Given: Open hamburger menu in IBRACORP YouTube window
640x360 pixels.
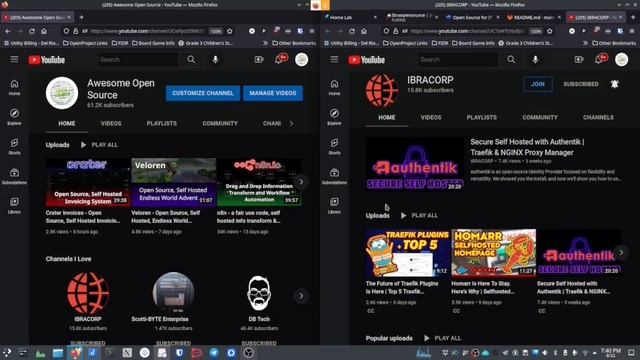Looking at the screenshot, I should pyautogui.click(x=334, y=60).
